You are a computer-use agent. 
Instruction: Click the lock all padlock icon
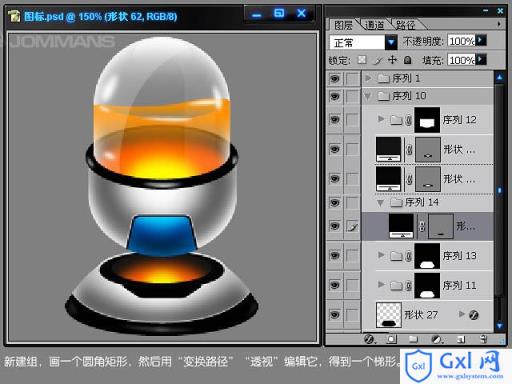coord(407,60)
